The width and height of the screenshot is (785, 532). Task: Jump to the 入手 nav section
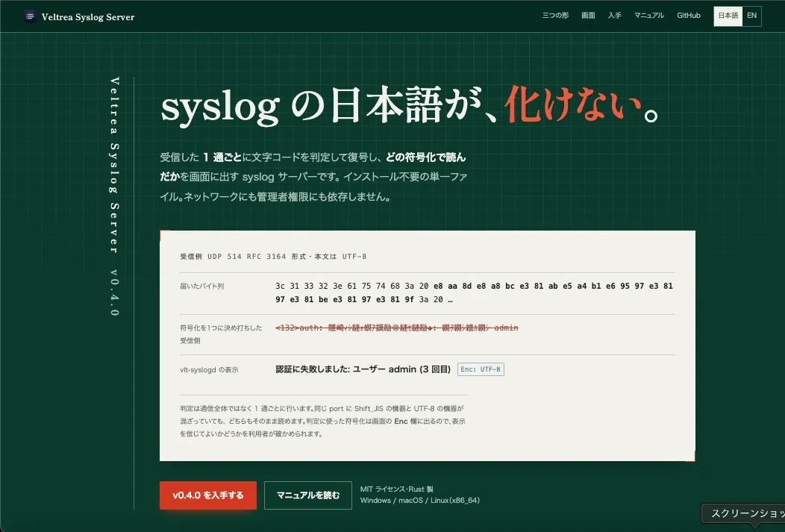tap(615, 16)
